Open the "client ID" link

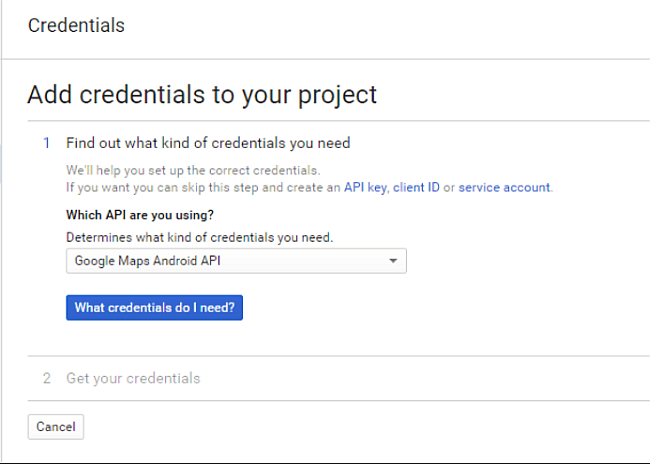pyautogui.click(x=416, y=187)
